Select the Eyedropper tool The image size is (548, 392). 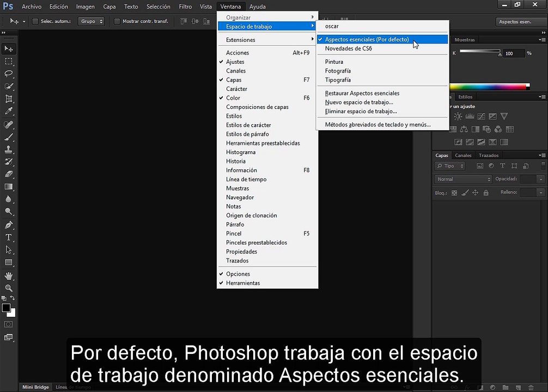(x=8, y=112)
